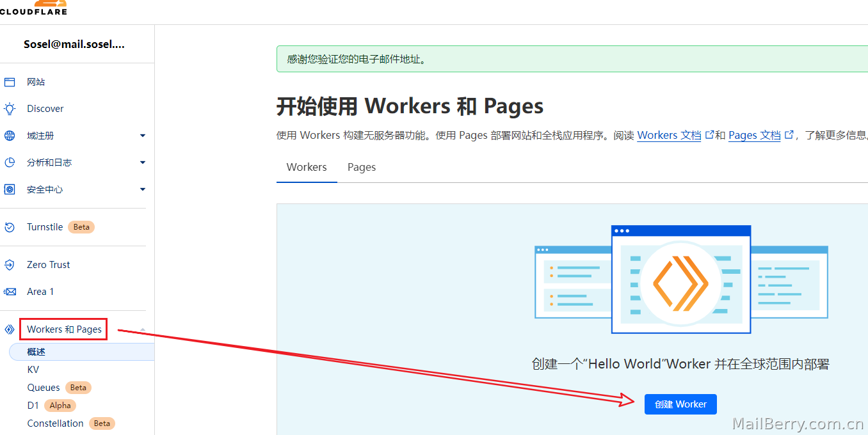Click external link icon after Pages 文档
This screenshot has height=435, width=868.
click(x=789, y=135)
